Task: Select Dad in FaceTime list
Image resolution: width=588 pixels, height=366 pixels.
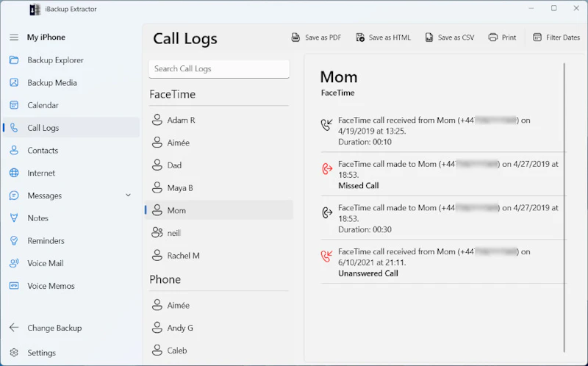Action: [219, 165]
